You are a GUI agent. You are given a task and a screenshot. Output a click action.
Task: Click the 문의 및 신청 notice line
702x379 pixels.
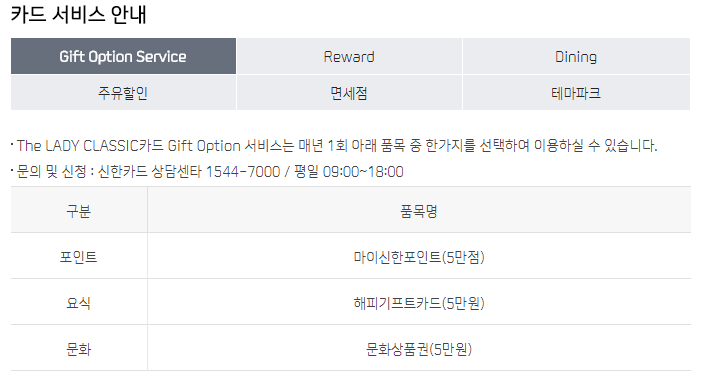coord(210,171)
